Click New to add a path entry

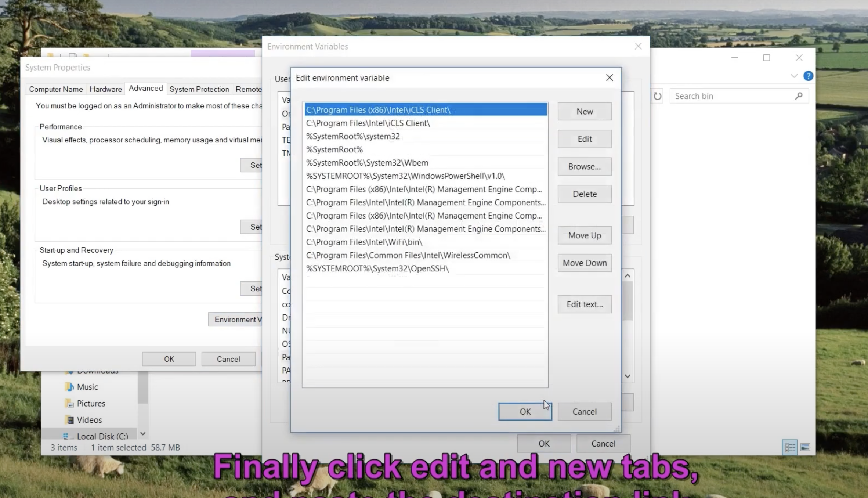[x=584, y=111]
